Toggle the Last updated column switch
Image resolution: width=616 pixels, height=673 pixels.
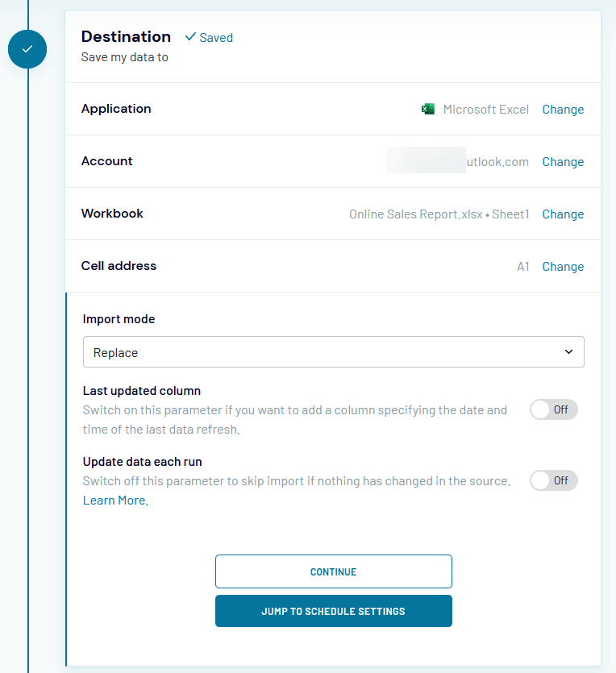[x=553, y=409]
